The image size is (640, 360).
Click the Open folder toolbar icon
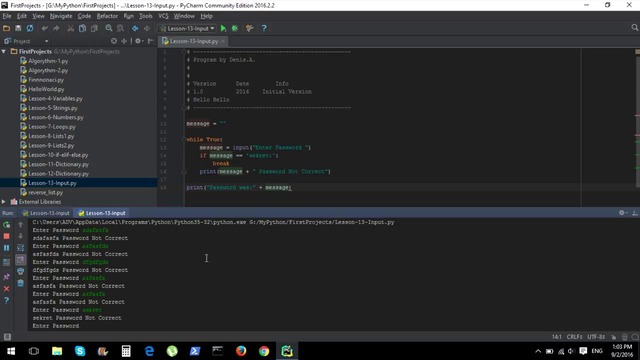(6, 28)
